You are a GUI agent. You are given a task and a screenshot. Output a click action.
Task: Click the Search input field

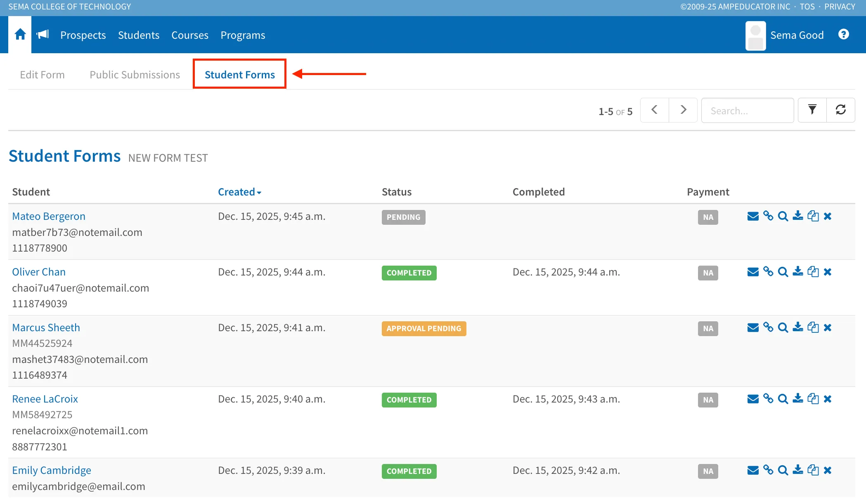click(748, 110)
